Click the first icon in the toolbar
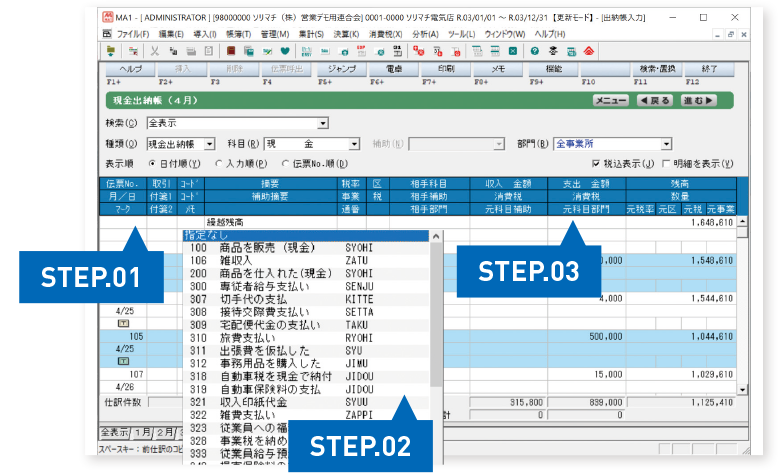This screenshot has width=778, height=475. (x=112, y=50)
